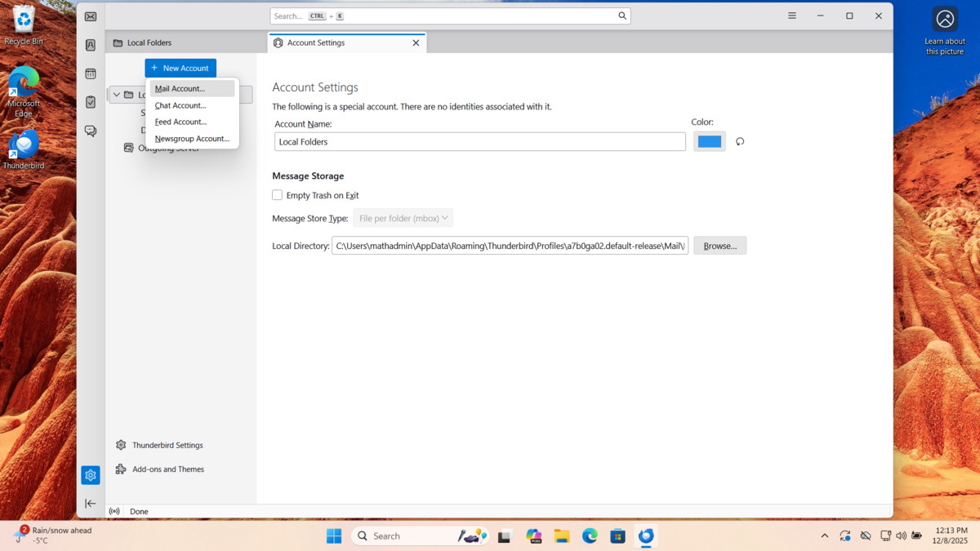Click the Settings gear in sidebar
This screenshot has width=980, height=551.
pyautogui.click(x=91, y=475)
